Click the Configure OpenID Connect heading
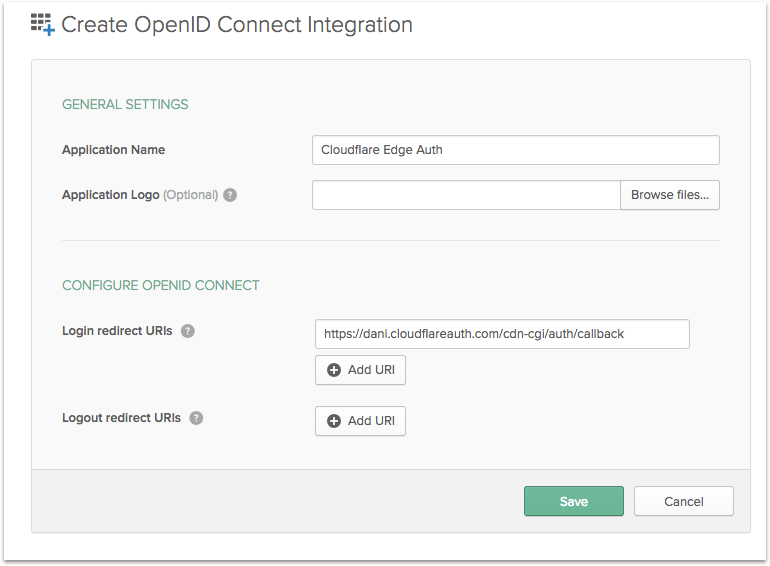770x566 pixels. click(x=161, y=285)
